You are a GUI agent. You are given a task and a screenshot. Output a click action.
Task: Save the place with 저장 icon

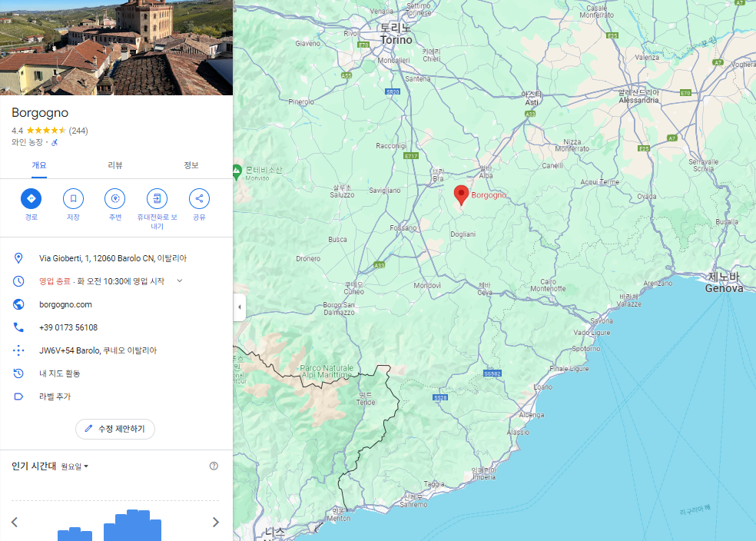(73, 199)
